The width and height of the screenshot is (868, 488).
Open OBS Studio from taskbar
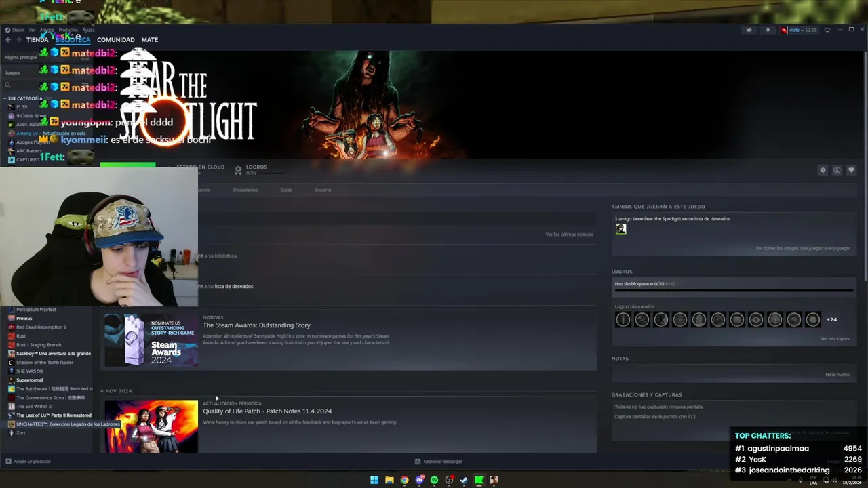click(449, 480)
